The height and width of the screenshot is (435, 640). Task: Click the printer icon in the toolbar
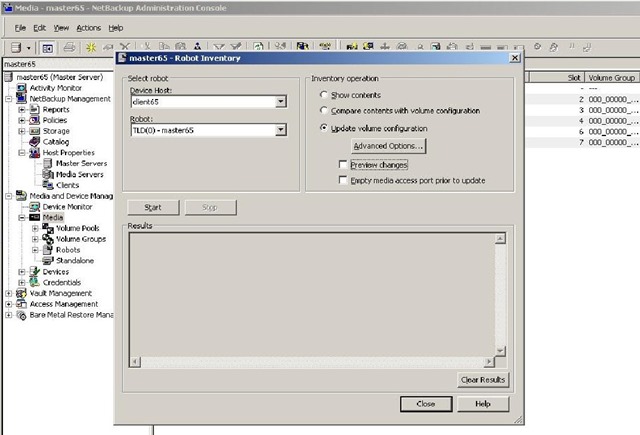tap(69, 47)
